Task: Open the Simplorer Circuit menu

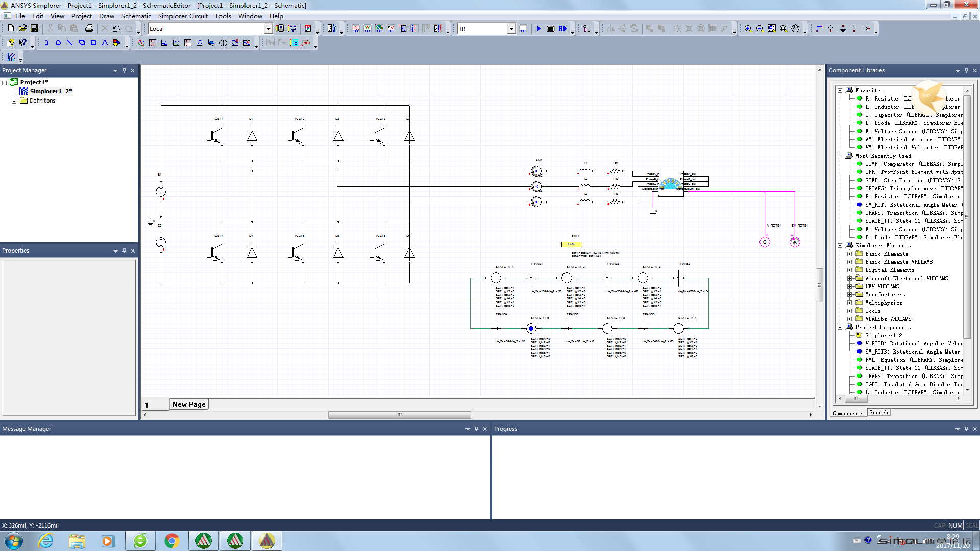Action: click(x=183, y=16)
